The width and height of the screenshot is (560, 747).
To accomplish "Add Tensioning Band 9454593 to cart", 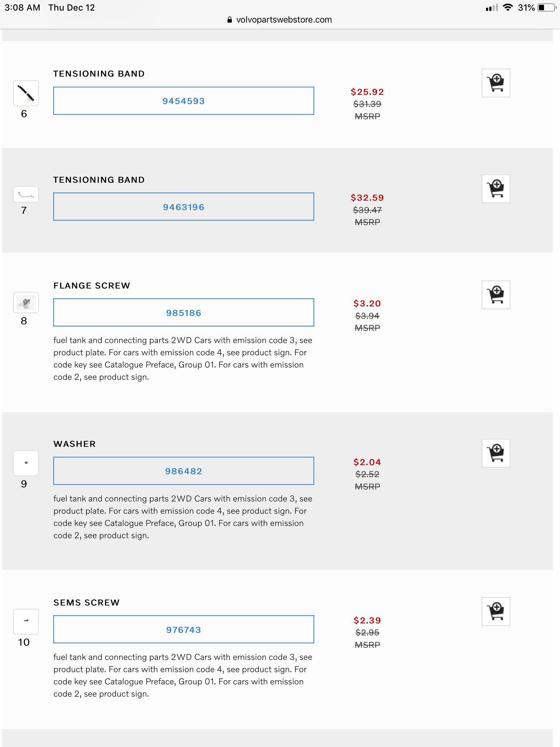I will (x=495, y=83).
